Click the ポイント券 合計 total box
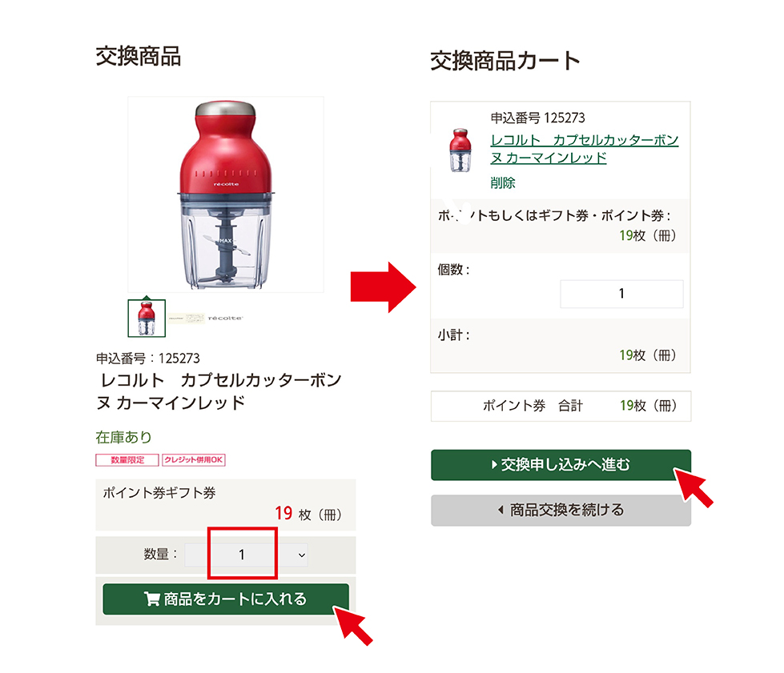Viewport: 784px width, 673px height. (561, 406)
